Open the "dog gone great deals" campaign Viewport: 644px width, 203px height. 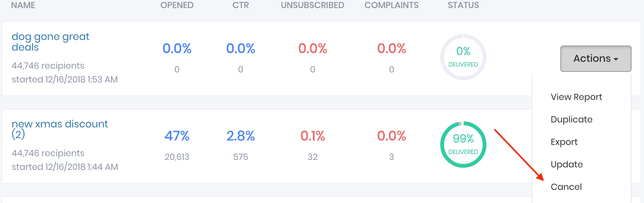pyautogui.click(x=50, y=42)
